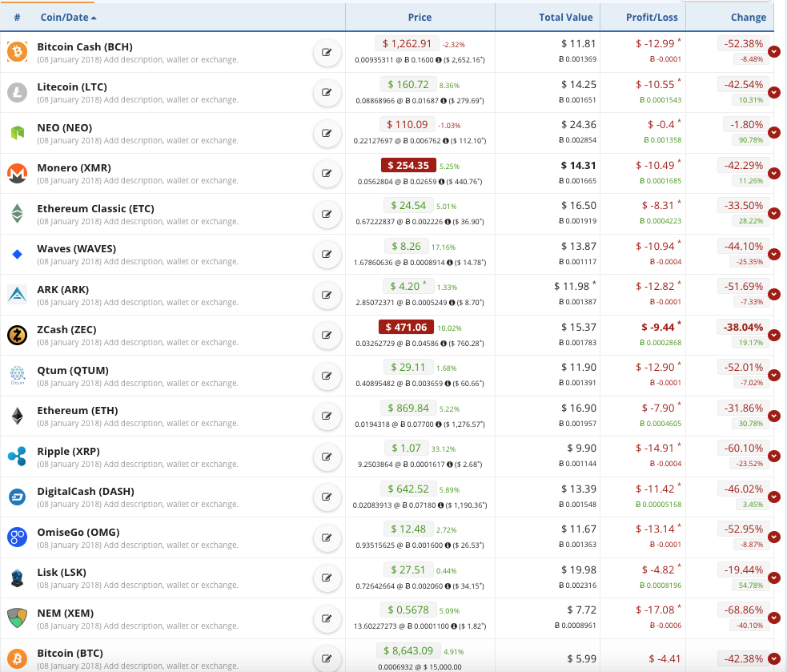Expand the NEO row red arrow
The height and width of the screenshot is (672, 787).
tap(774, 132)
